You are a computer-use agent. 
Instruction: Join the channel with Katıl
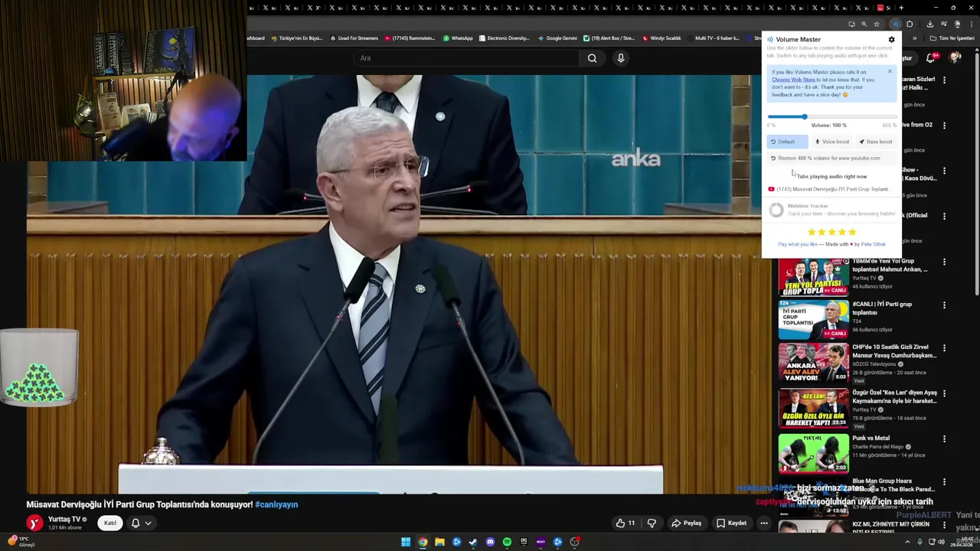pyautogui.click(x=110, y=523)
